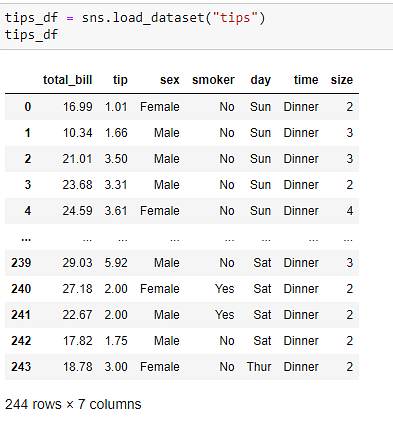This screenshot has height=423, width=393.
Task: Click tip value 3.31
Action: click(116, 185)
